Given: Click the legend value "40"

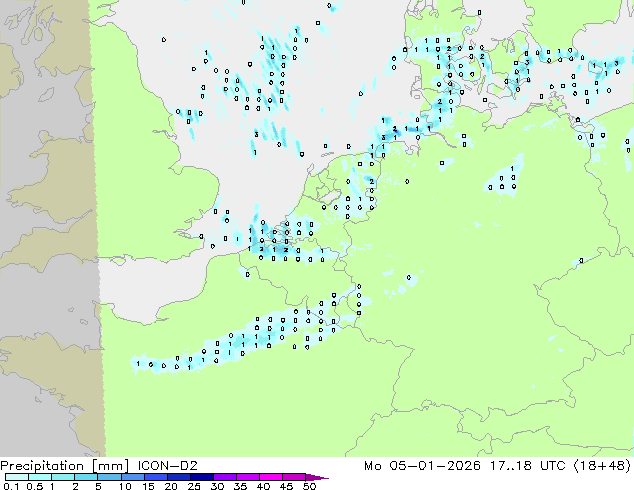Looking at the screenshot, I should click(263, 486).
